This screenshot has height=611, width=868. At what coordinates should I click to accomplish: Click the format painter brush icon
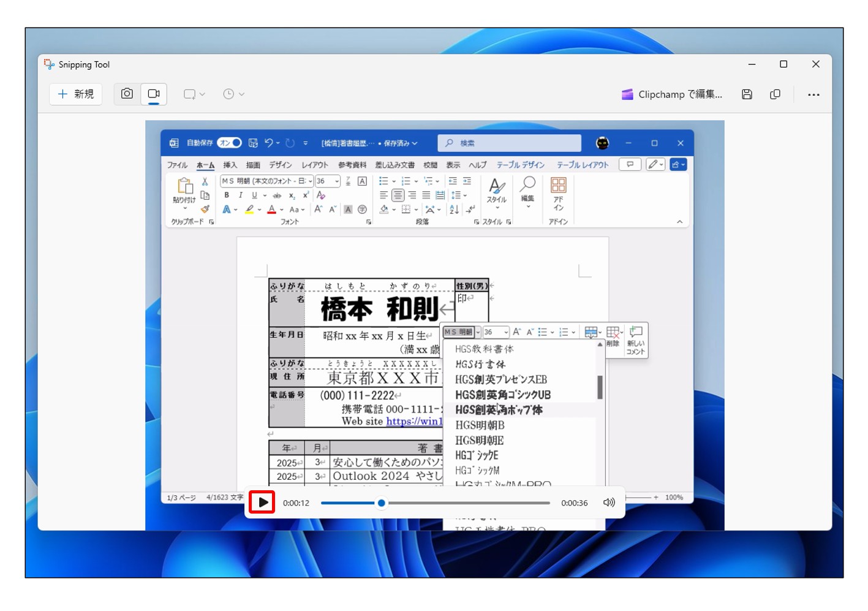(205, 209)
